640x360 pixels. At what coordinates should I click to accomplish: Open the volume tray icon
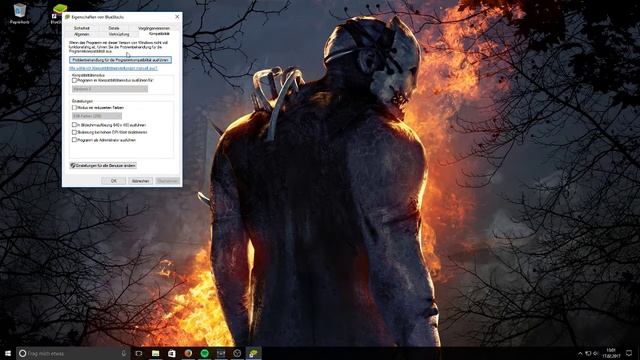click(596, 353)
